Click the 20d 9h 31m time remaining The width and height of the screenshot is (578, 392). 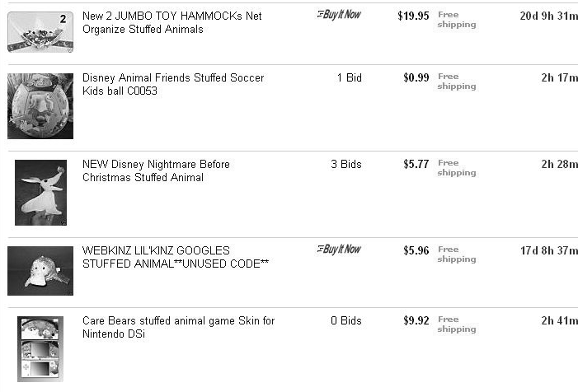549,16
